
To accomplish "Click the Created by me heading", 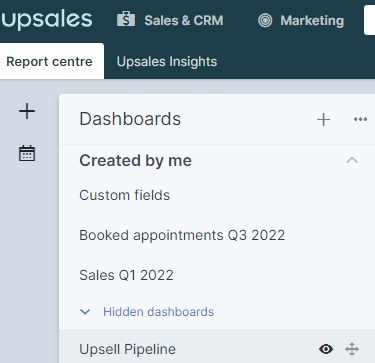I will click(x=135, y=160).
